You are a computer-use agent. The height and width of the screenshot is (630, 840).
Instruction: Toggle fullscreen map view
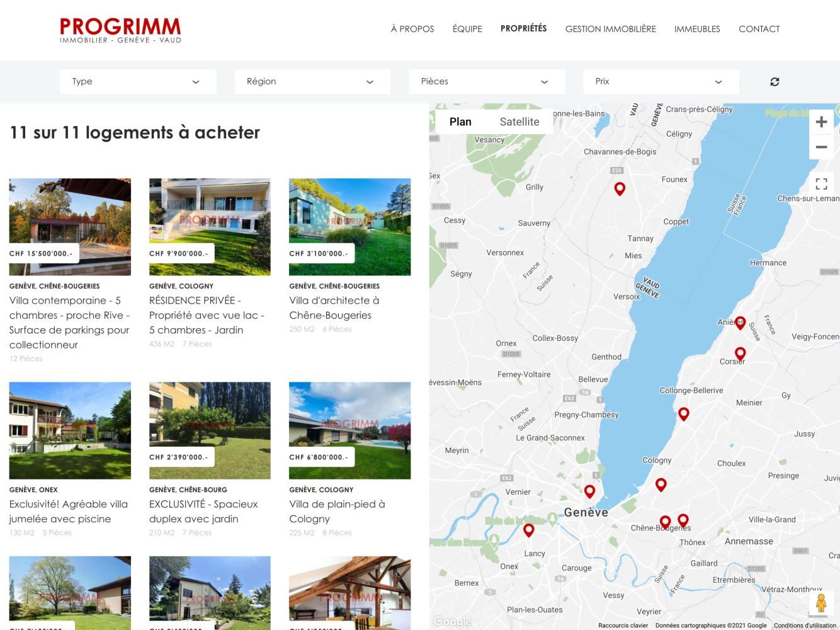coord(821,184)
